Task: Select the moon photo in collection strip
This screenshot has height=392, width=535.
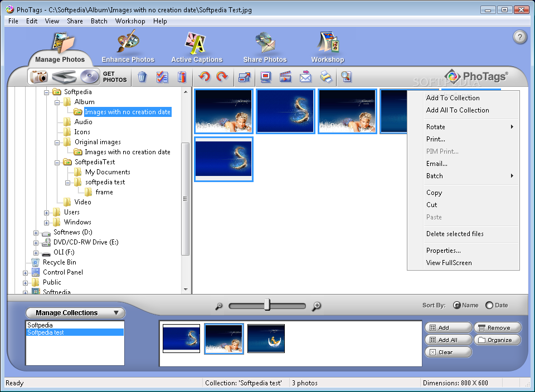Action: [266, 339]
